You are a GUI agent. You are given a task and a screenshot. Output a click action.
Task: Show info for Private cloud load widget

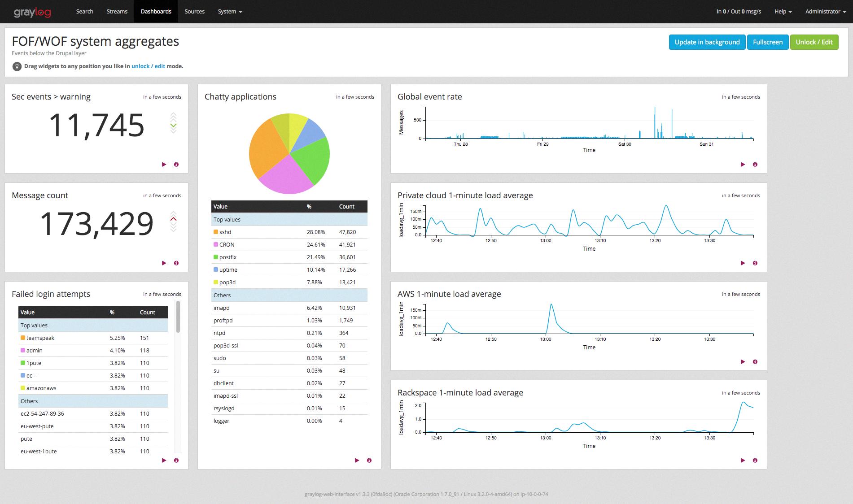pyautogui.click(x=755, y=263)
